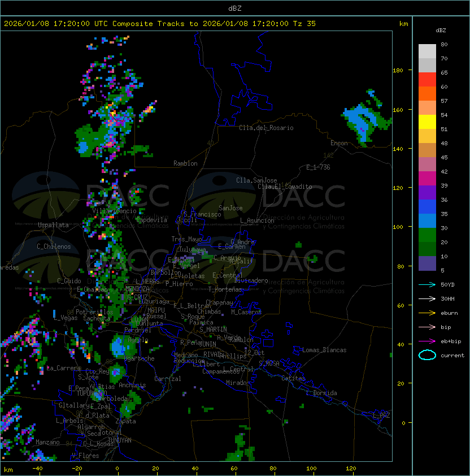
Task: Click the 'Uspallata' place label
Action: coord(54,225)
